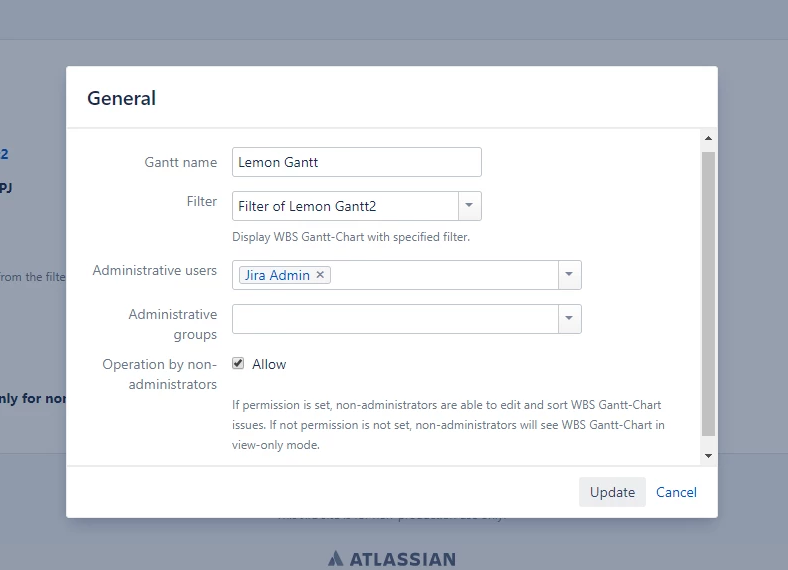
Task: Expand Administrative groups dropdown arrow
Action: tap(569, 318)
